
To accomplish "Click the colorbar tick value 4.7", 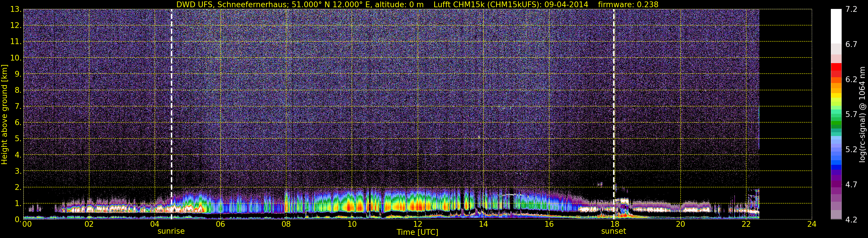I will (851, 185).
